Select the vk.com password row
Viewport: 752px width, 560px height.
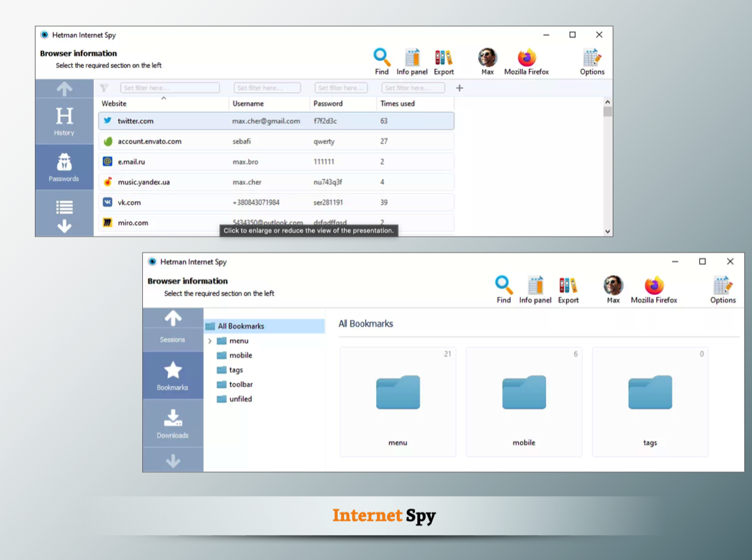point(276,202)
